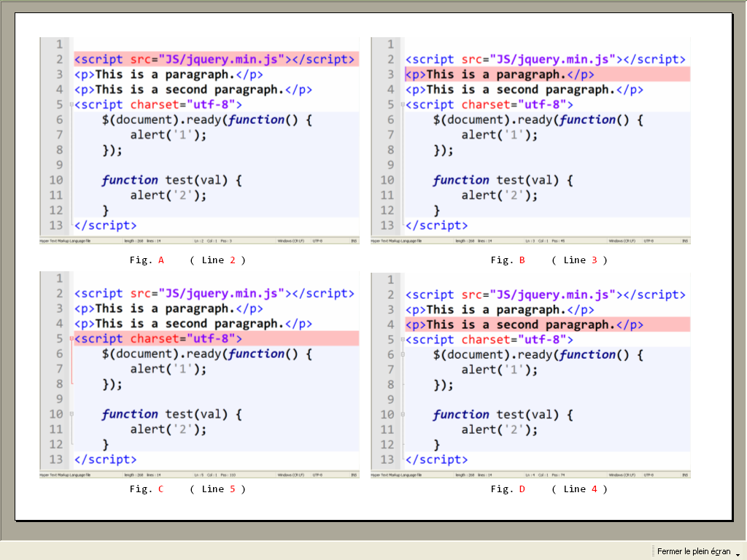Collapse the fold marker at line 10 in Fig. D
The width and height of the screenshot is (747, 560).
pyautogui.click(x=403, y=414)
